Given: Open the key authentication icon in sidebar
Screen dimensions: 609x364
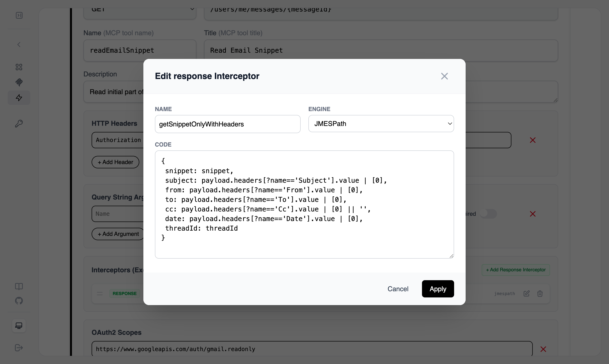Looking at the screenshot, I should click(19, 123).
